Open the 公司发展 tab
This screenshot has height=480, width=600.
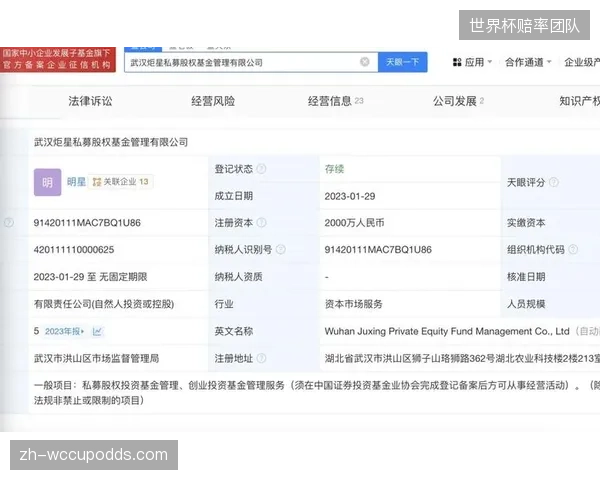click(458, 101)
